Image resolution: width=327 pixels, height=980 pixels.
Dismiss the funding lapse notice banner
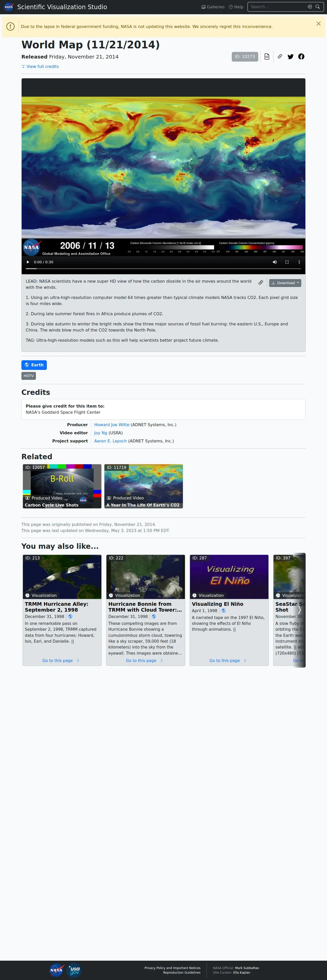(318, 24)
